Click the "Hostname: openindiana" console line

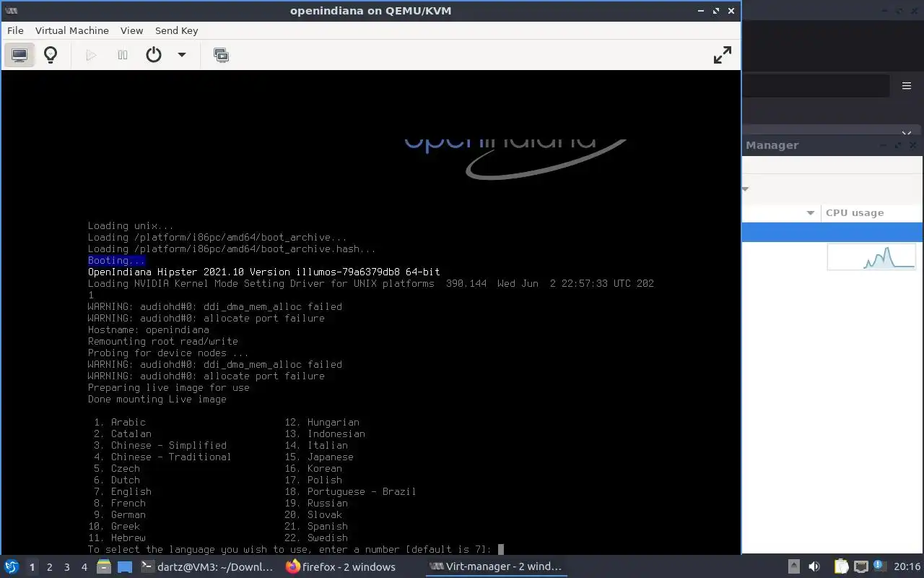click(x=149, y=329)
